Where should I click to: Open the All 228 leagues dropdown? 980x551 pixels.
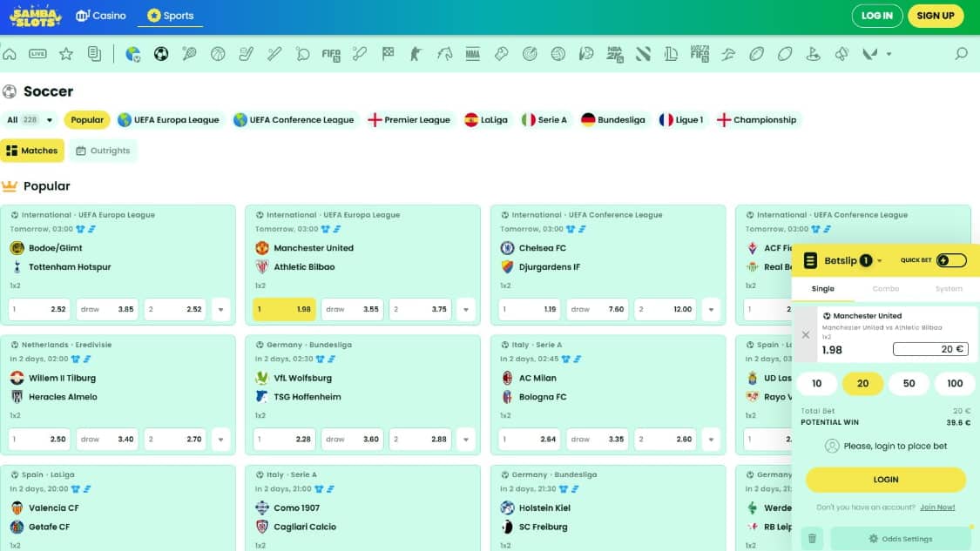30,120
